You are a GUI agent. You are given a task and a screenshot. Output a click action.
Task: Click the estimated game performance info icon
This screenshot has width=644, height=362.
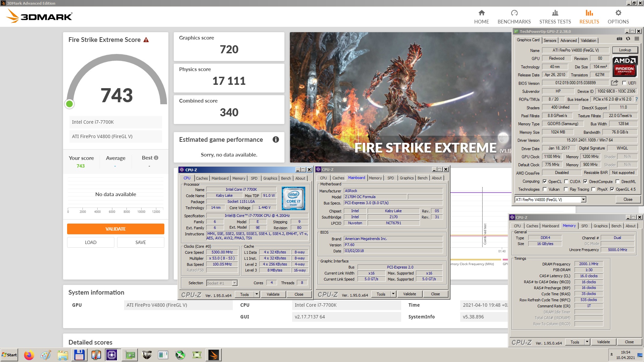tap(276, 139)
